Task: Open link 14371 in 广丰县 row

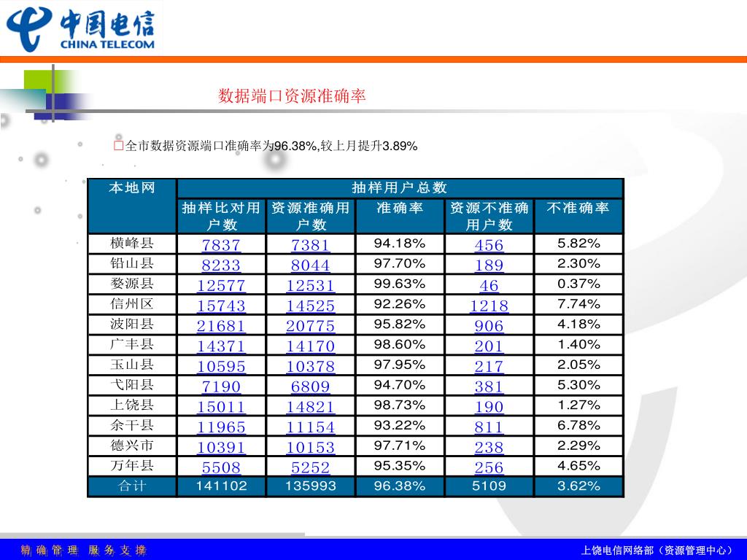Action: [221, 346]
